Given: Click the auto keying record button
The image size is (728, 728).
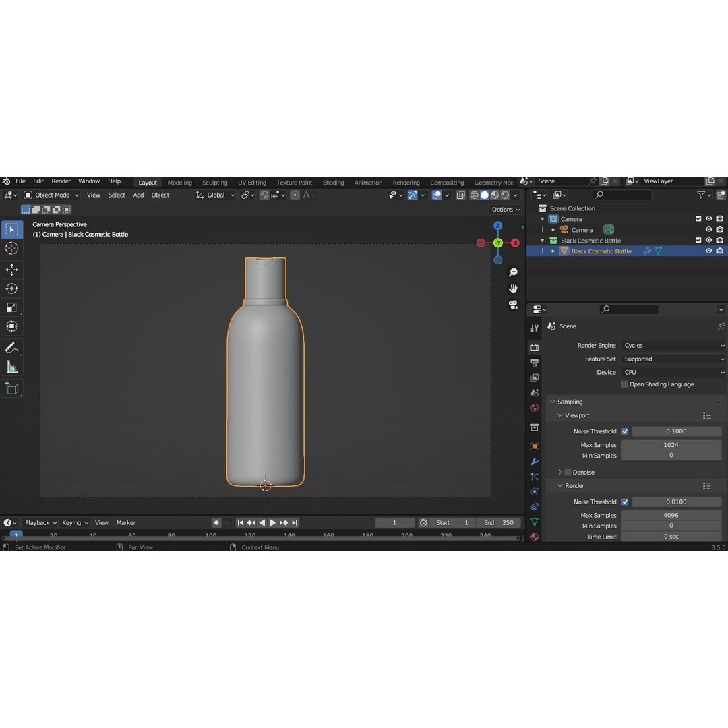Looking at the screenshot, I should (x=216, y=523).
